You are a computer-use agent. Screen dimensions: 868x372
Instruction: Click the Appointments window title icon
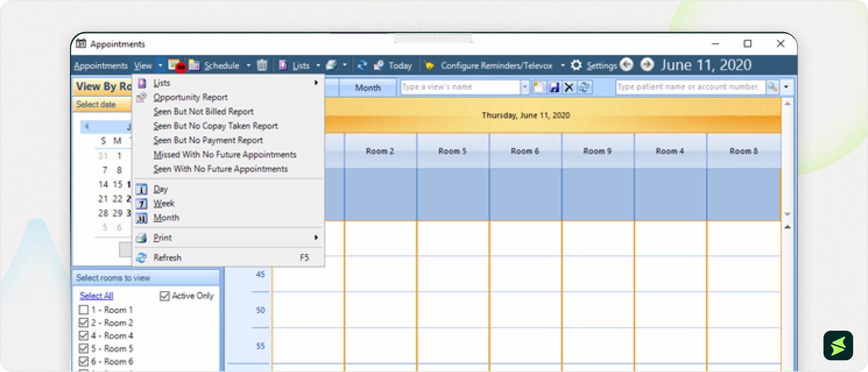81,43
